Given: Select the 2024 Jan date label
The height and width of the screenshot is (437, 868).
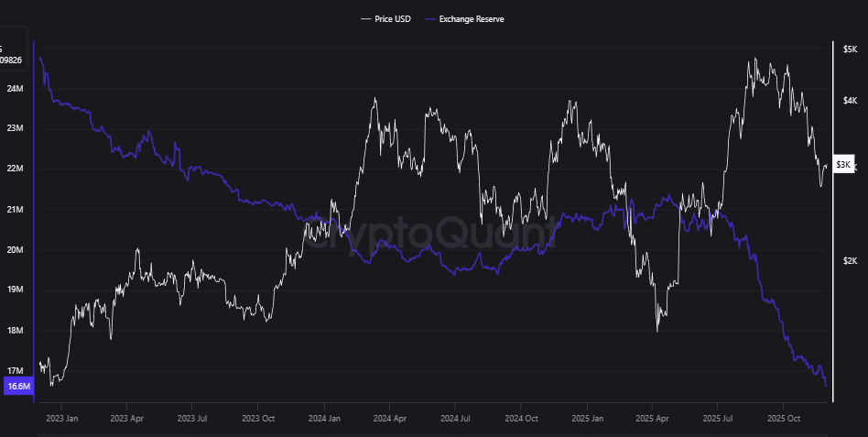Looking at the screenshot, I should (324, 417).
